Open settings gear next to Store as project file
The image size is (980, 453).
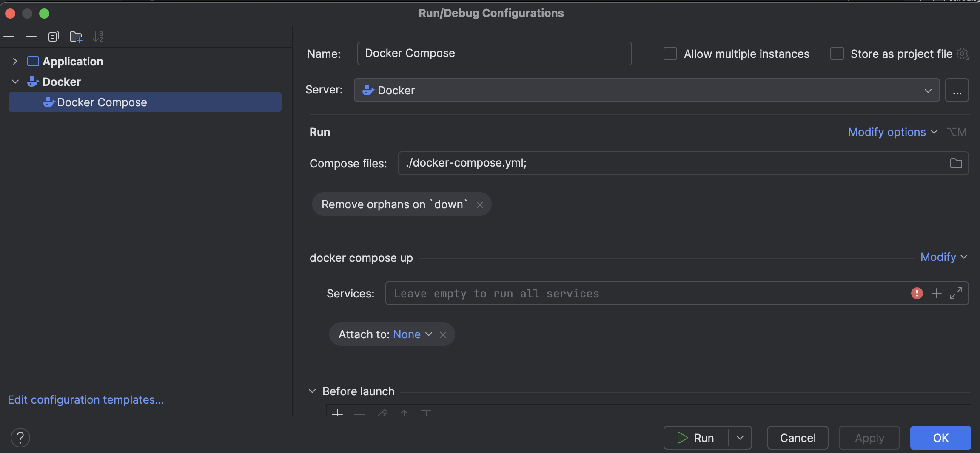[x=962, y=54]
